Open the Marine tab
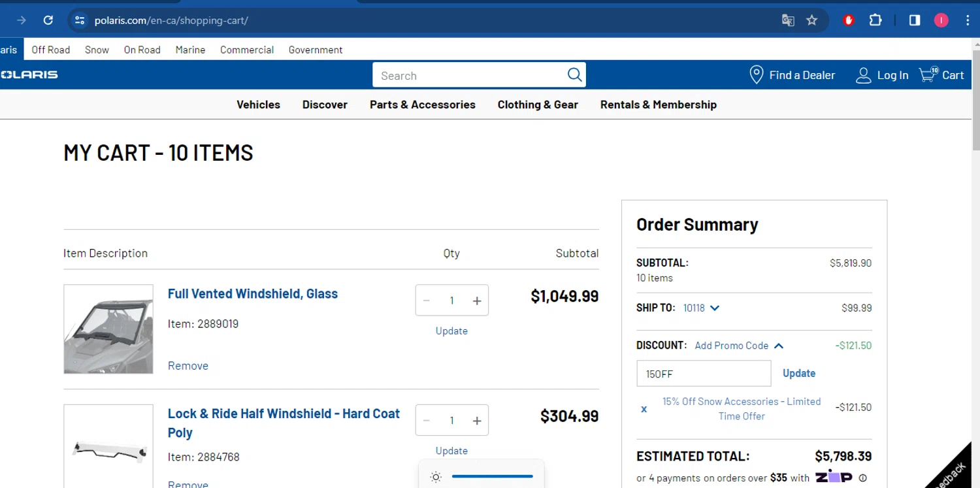 (x=190, y=50)
